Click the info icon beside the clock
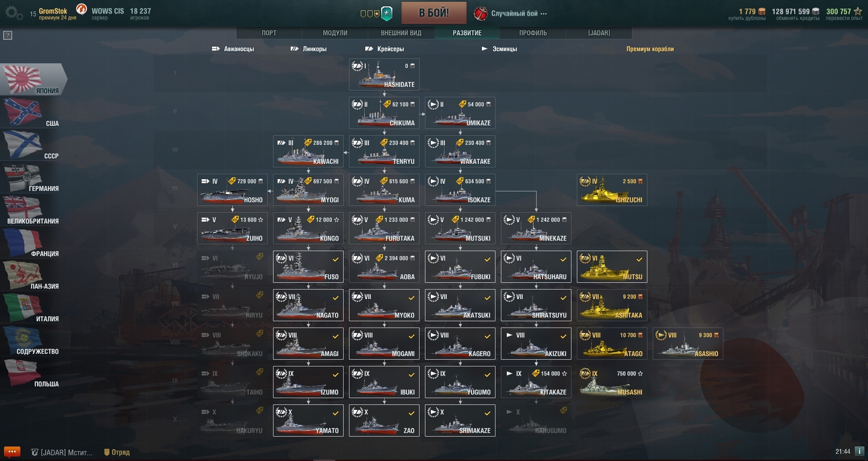The image size is (868, 461). (x=860, y=451)
